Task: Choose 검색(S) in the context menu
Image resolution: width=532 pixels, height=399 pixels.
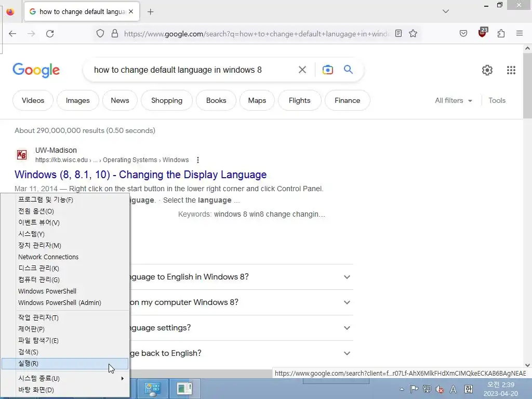Action: click(65, 352)
